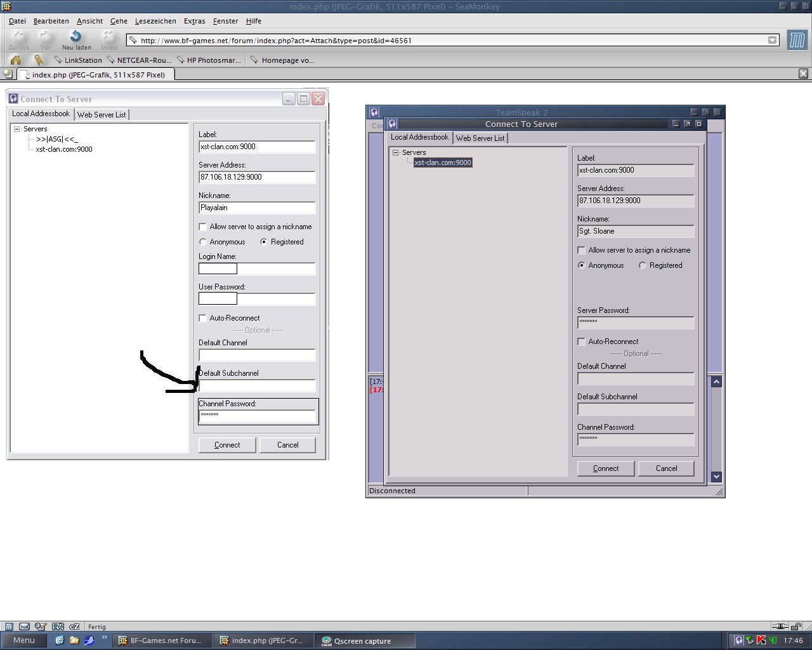Close the current browser tab with the X

[x=803, y=74]
